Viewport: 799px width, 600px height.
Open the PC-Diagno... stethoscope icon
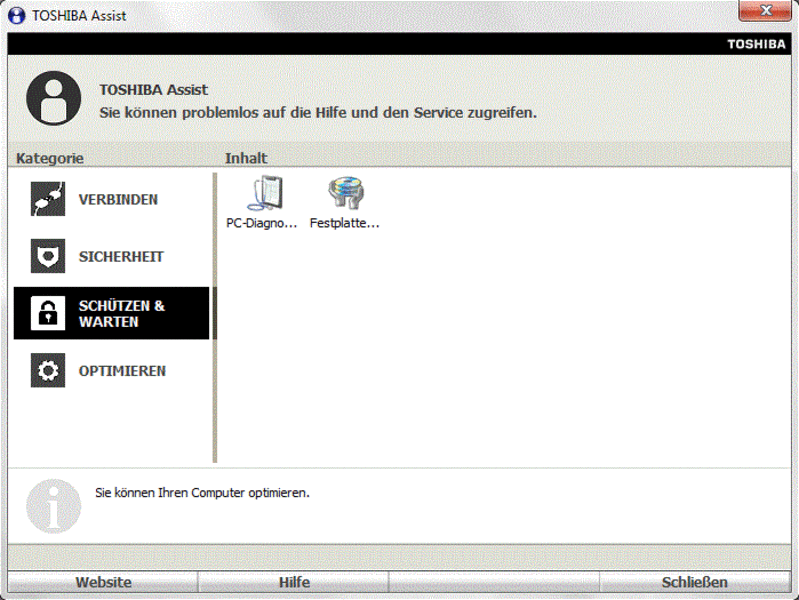[x=265, y=193]
